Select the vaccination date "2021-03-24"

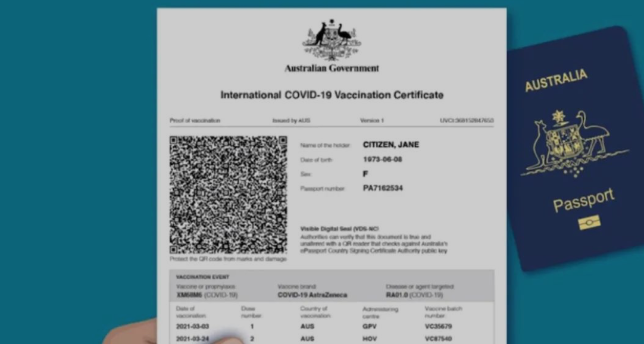193,339
